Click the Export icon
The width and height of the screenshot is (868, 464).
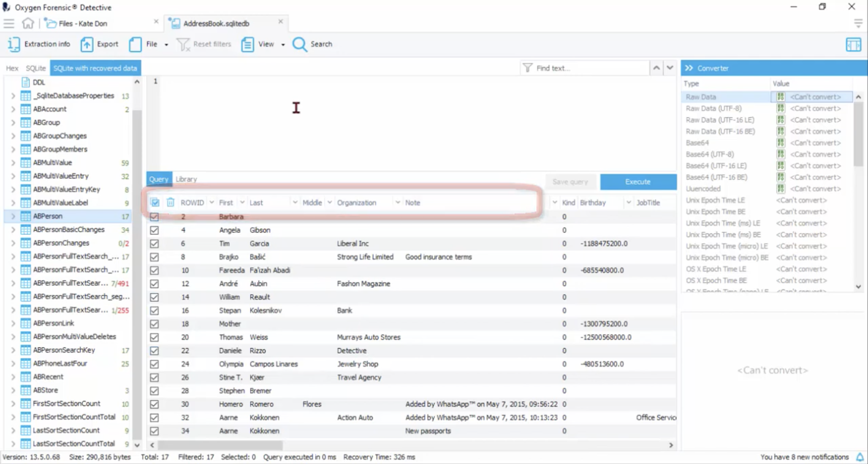click(87, 44)
